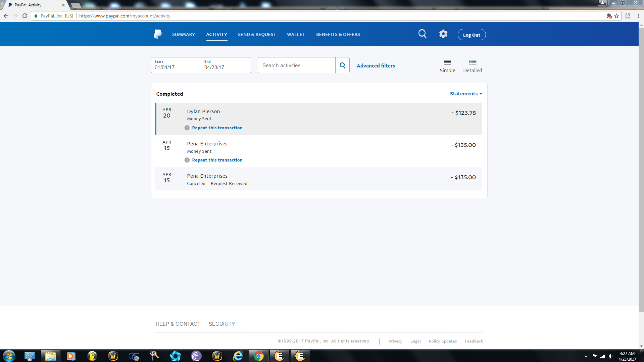Open Advanced filters link
This screenshot has width=644, height=362.
click(376, 66)
